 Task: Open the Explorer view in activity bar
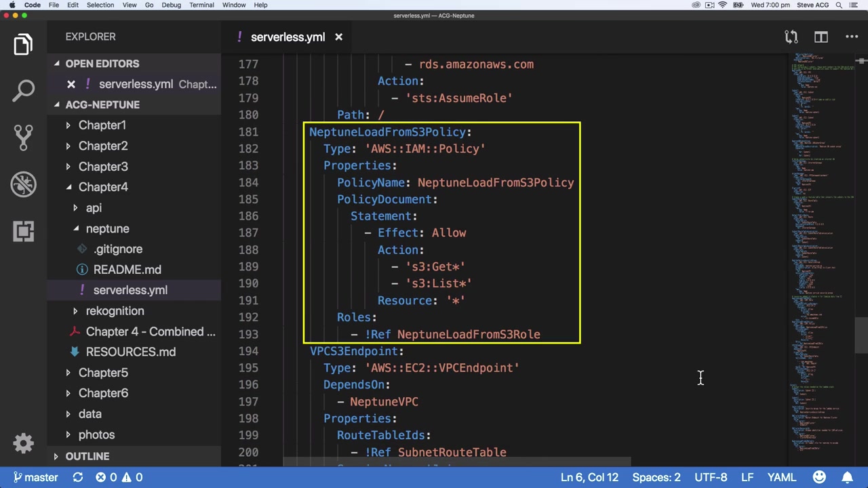click(x=23, y=45)
